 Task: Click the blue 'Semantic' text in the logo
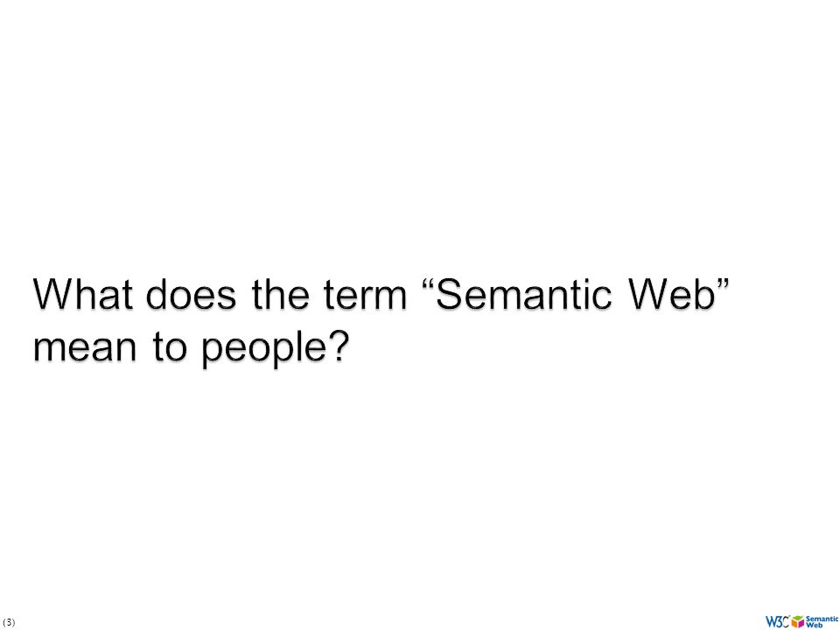pos(822,619)
